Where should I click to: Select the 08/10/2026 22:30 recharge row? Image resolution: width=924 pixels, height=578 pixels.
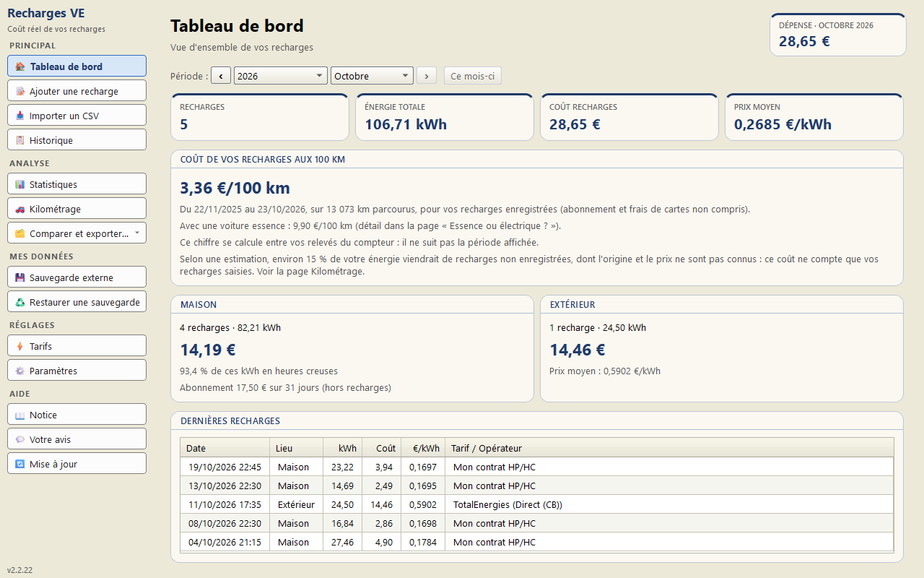click(x=537, y=523)
